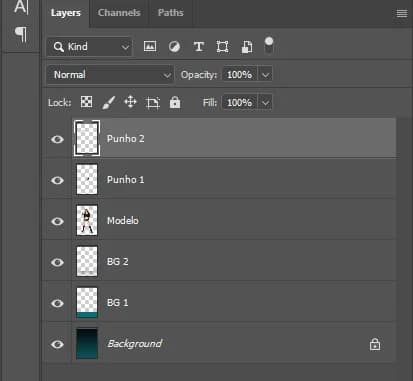Click the lock all padlock icon
This screenshot has height=381, width=413.
point(175,102)
